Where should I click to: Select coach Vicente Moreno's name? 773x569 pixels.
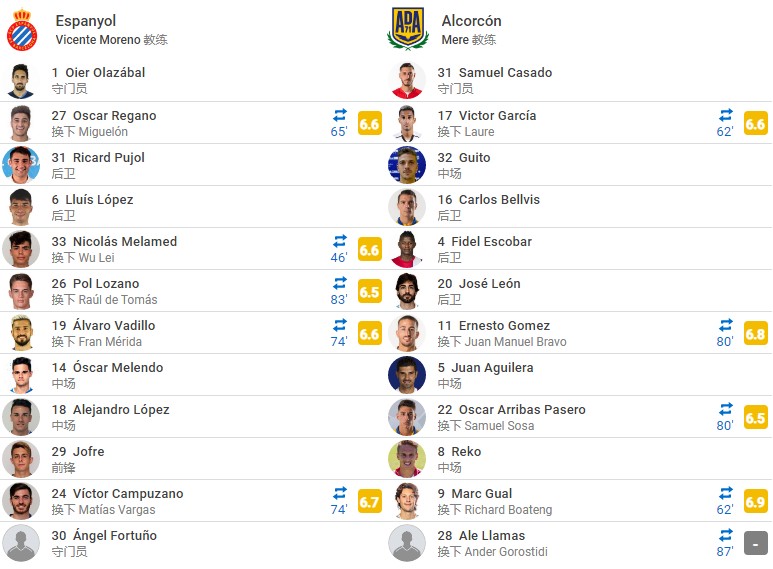98,40
